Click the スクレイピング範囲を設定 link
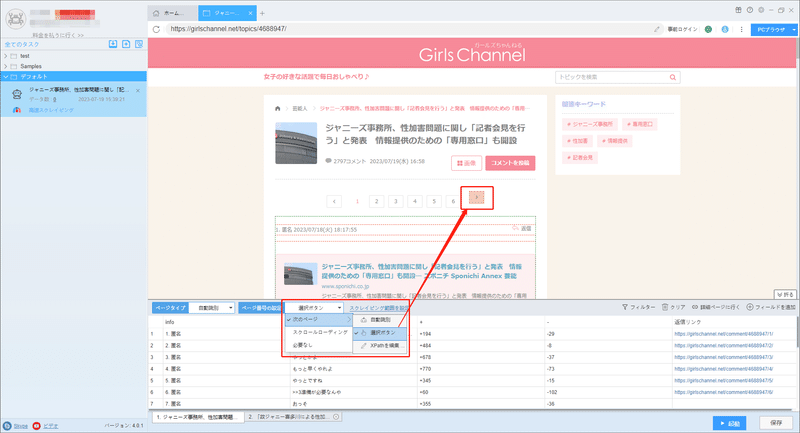Screen dimensions: 800x433 [x=379, y=308]
